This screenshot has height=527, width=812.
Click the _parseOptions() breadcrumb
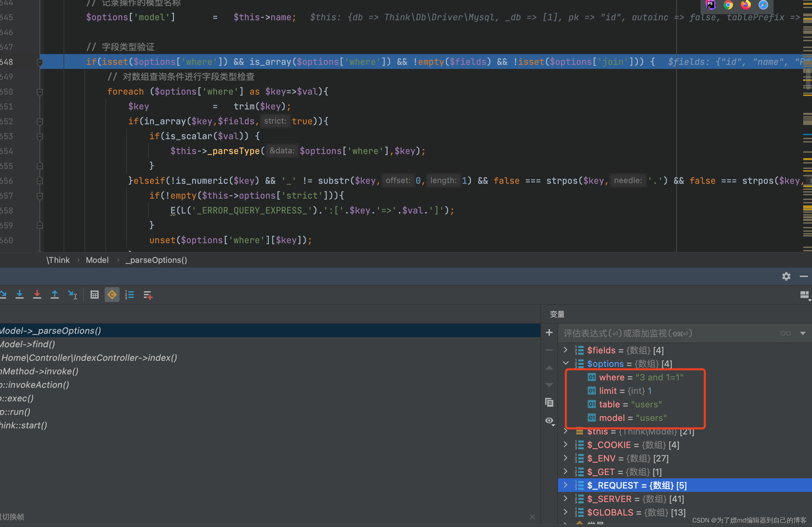[156, 260]
